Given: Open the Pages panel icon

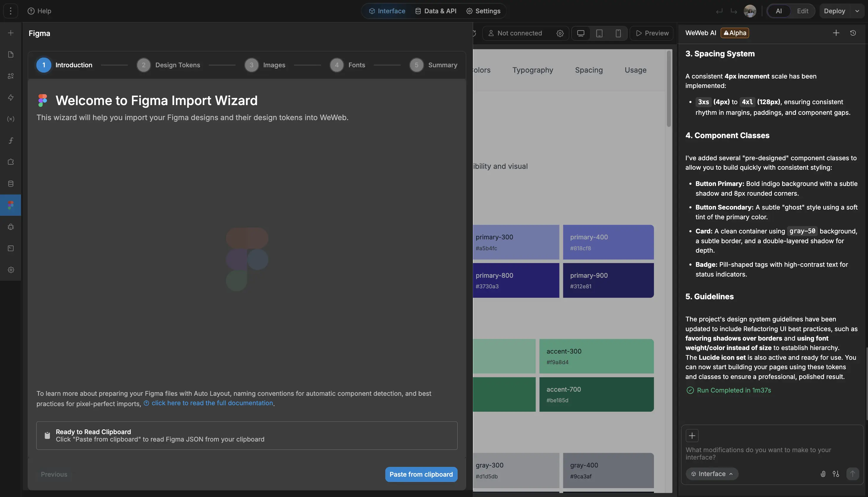Looking at the screenshot, I should 11,55.
